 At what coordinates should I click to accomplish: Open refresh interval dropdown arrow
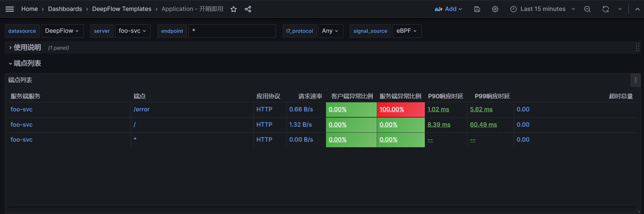point(620,9)
